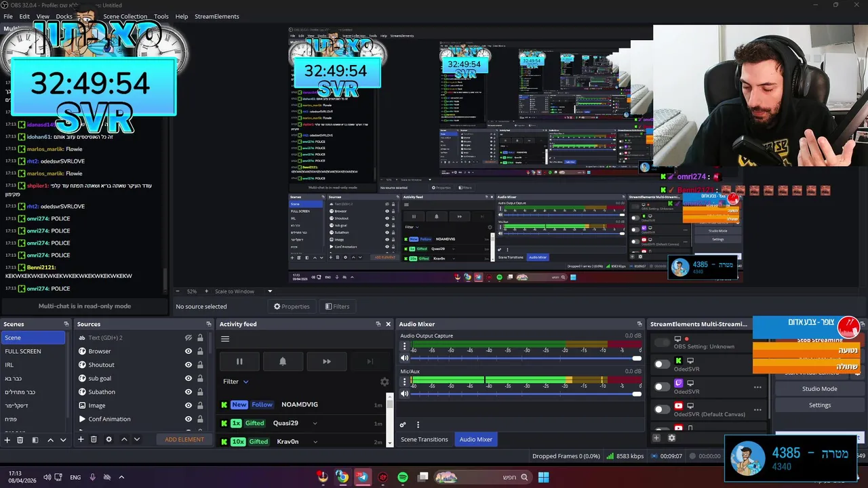The image size is (868, 488).
Task: Open scene filters icon in the Scenes toolbar
Action: [35, 440]
